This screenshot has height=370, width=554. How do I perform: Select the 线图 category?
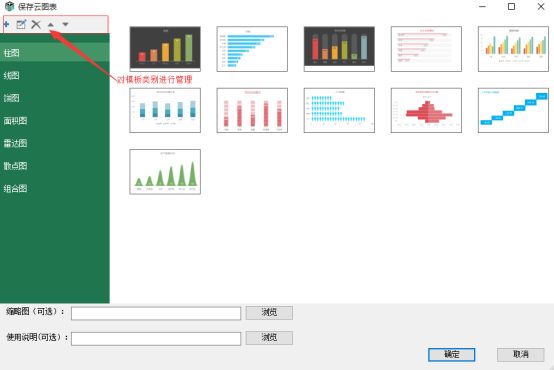tap(55, 75)
